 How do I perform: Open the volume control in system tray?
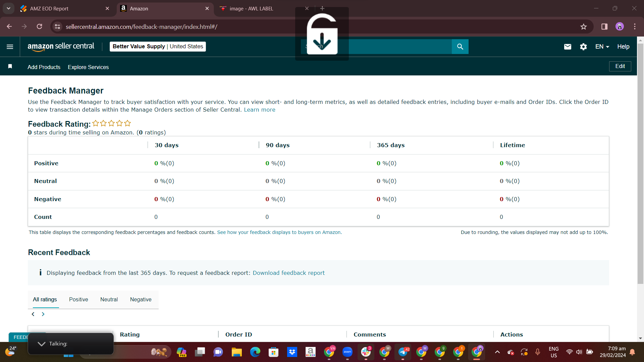(579, 352)
